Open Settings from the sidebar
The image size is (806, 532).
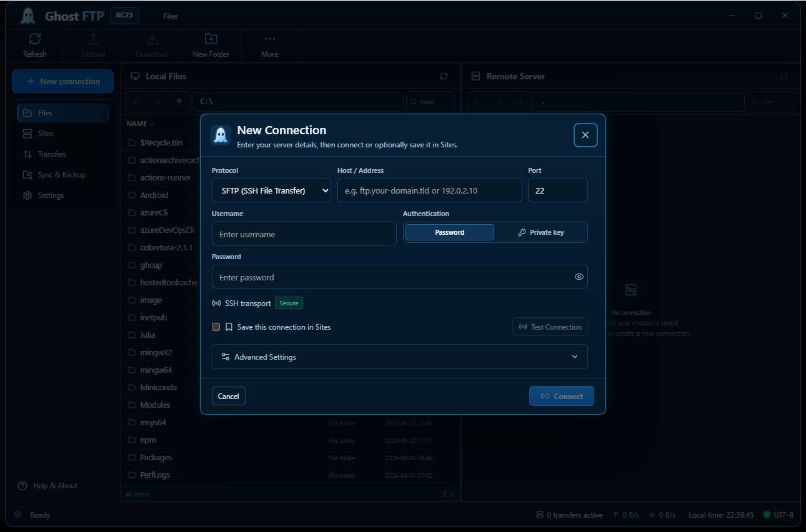point(63,195)
